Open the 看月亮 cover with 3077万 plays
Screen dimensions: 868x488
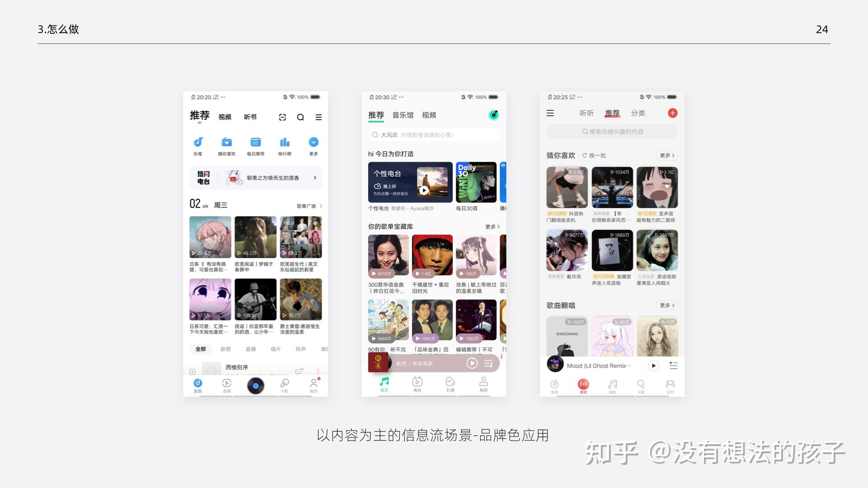567,250
